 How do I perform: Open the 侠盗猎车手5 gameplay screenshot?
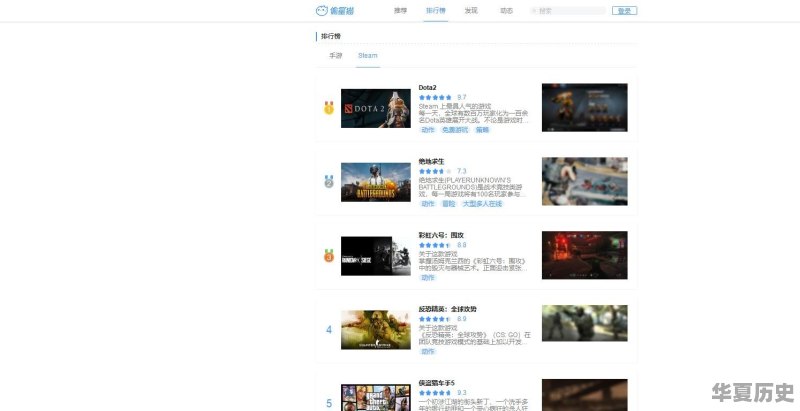tap(585, 395)
